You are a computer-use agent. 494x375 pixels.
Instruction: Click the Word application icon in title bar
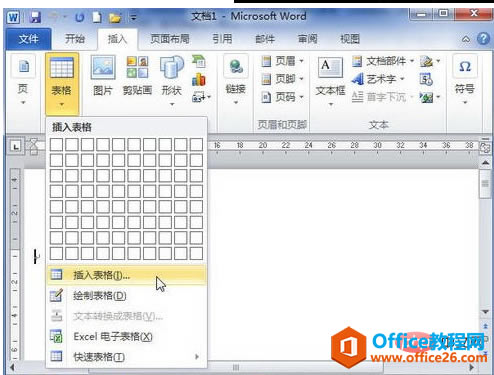pos(13,17)
